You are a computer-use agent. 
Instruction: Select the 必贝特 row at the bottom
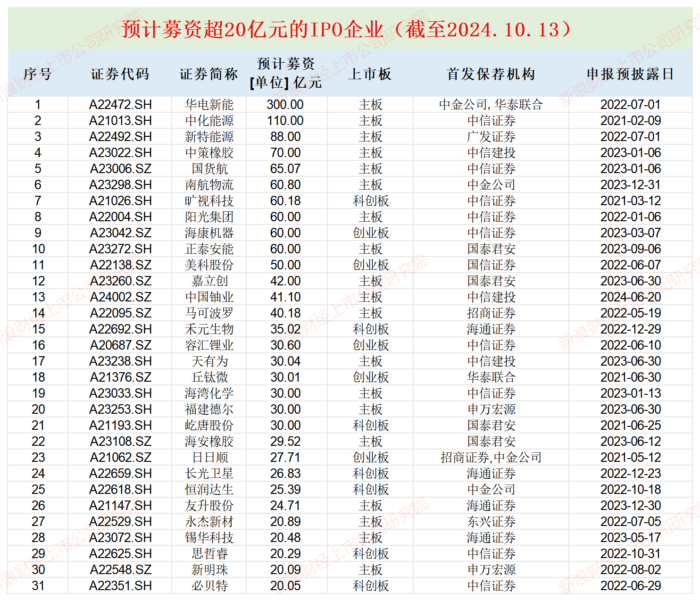[x=208, y=586]
